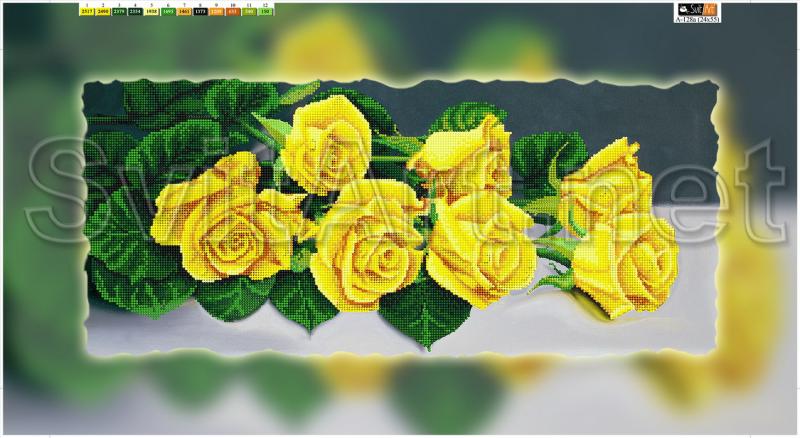Click the SvitArt logo in top corner
This screenshot has height=438, width=800.
pos(698,7)
